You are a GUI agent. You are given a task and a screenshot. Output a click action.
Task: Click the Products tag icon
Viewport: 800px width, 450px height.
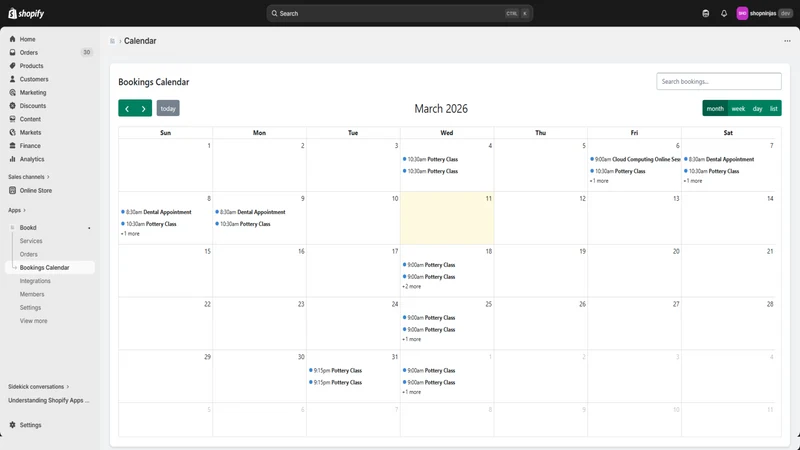(12, 66)
